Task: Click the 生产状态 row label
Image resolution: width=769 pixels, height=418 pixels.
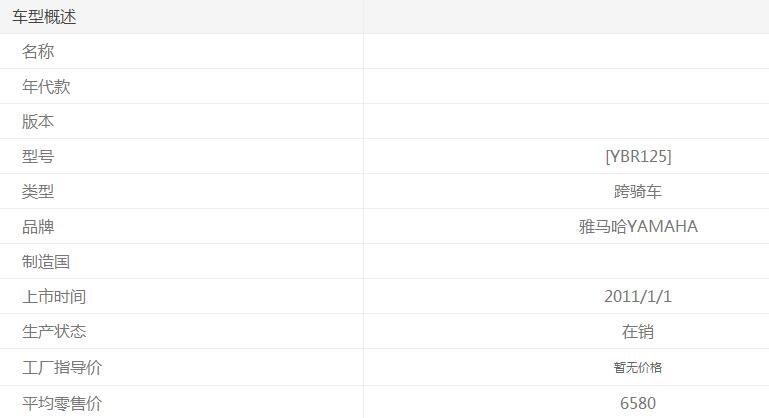Action: pyautogui.click(x=54, y=332)
